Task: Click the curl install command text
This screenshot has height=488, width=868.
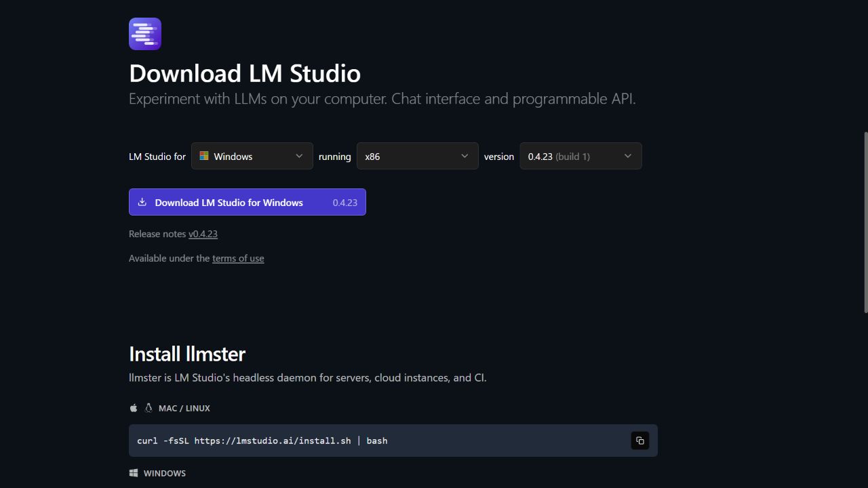Action: pyautogui.click(x=262, y=441)
